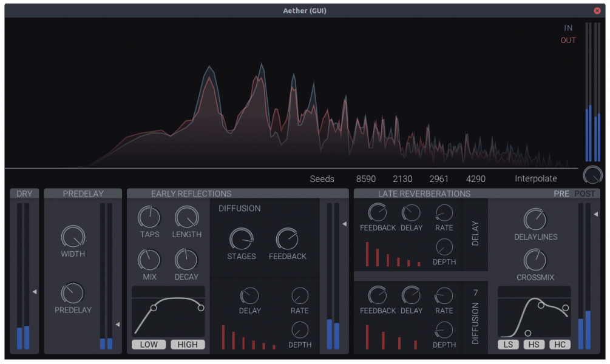610x364 pixels.
Task: Toggle the HIGH filter button
Action: click(188, 345)
